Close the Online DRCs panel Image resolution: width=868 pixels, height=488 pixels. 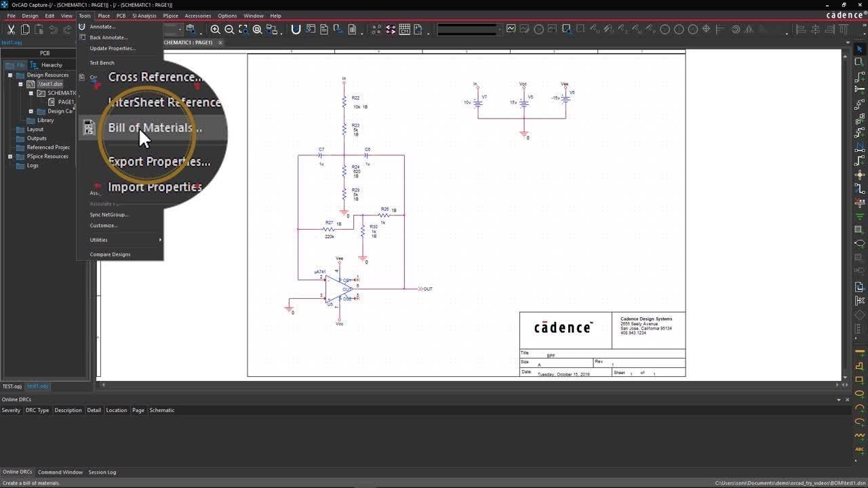coord(848,400)
